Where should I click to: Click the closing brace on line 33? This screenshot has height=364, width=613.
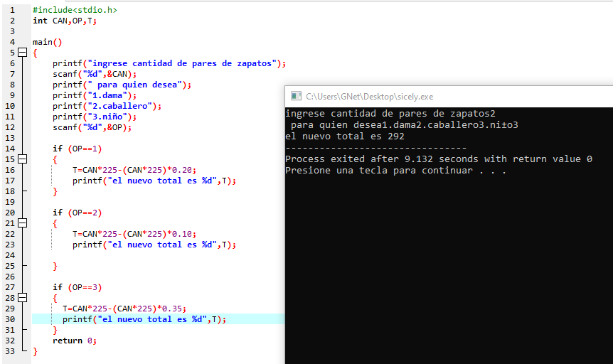[35, 351]
